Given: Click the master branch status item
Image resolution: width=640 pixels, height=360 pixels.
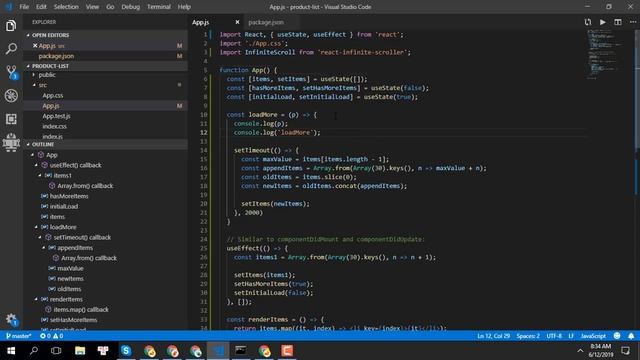Looking at the screenshot, I should point(19,336).
